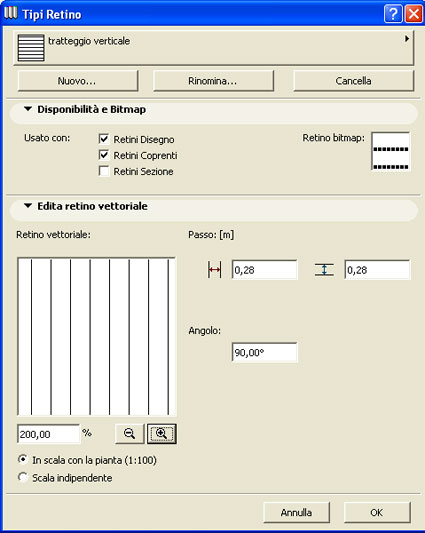Click the horizontal spacing arrow icon
Viewport: 425px width, 533px height.
(x=214, y=270)
